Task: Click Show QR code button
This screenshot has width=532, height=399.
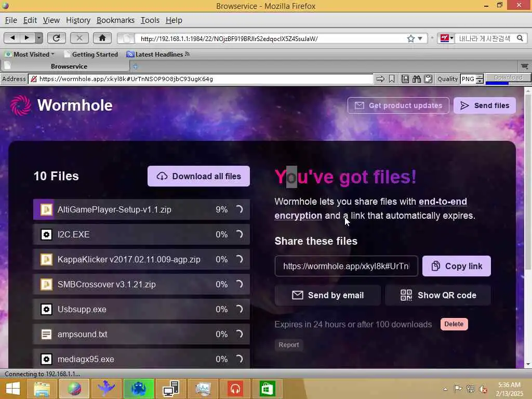Action: point(438,295)
